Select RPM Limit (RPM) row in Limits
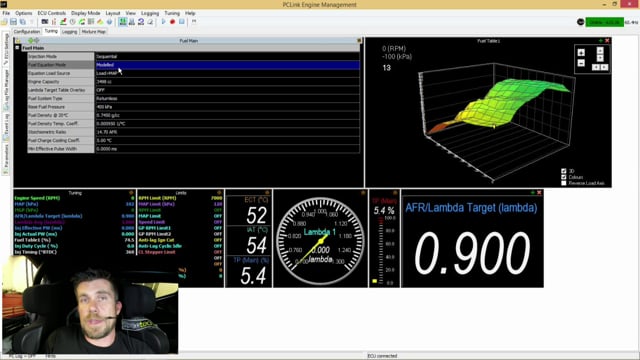This screenshot has height=360, width=640. (180, 198)
